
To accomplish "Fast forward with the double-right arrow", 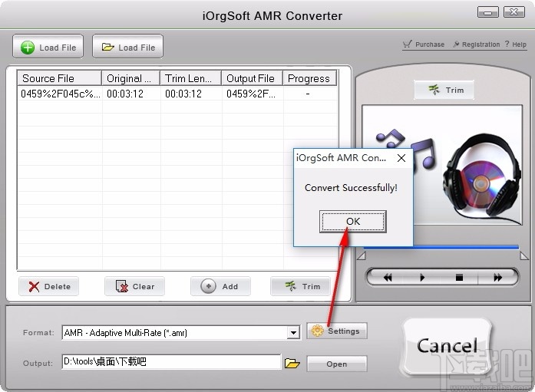I will pyautogui.click(x=497, y=278).
